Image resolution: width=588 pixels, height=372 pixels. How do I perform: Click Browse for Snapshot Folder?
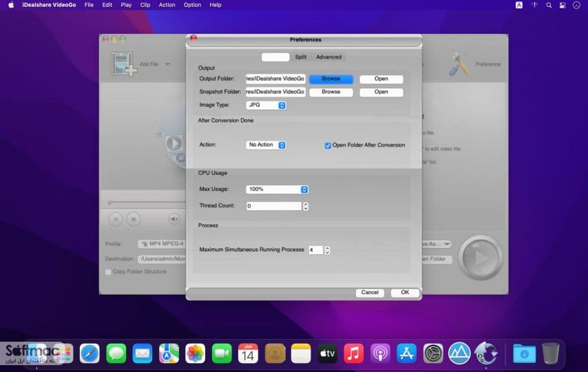331,92
